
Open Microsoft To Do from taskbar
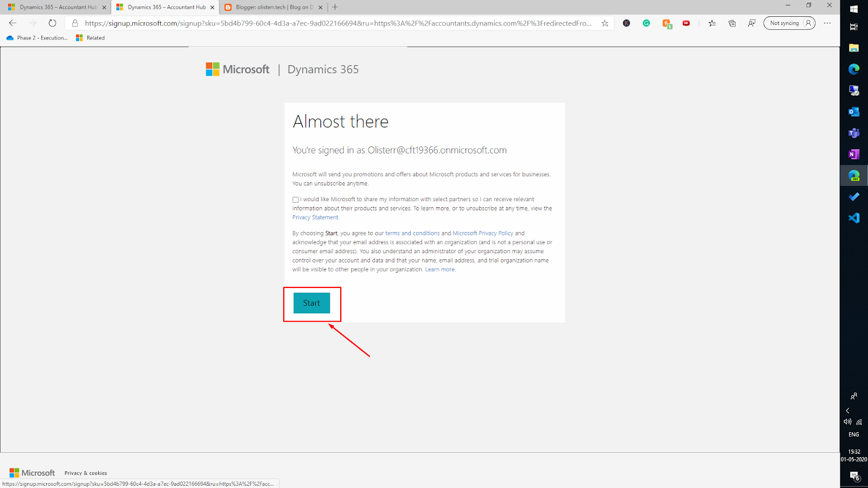coord(854,197)
